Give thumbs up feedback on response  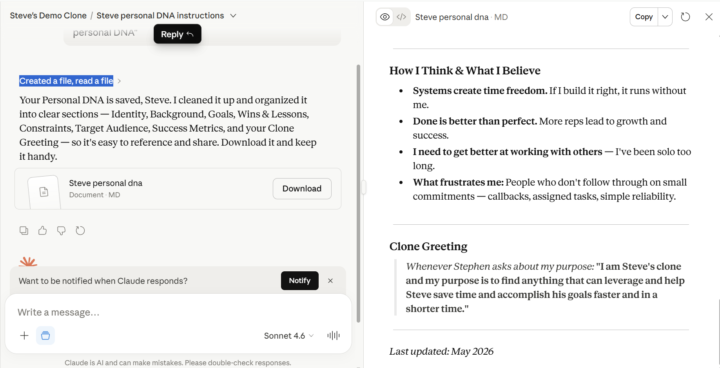click(x=43, y=230)
